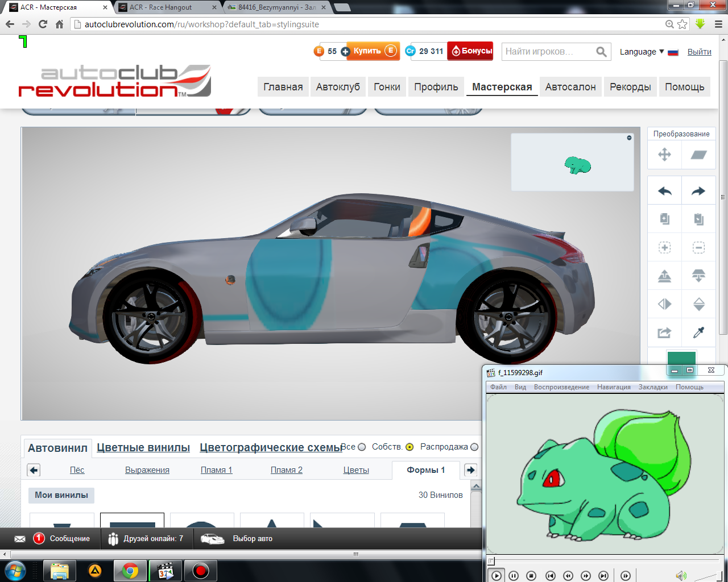Select the move transform tool
This screenshot has width=728, height=582.
(664, 155)
